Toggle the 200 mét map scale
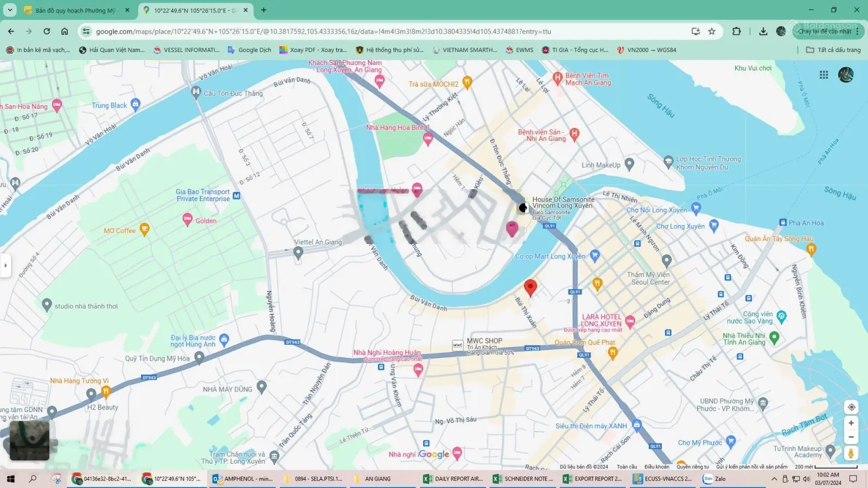The height and width of the screenshot is (488, 868). [826, 467]
